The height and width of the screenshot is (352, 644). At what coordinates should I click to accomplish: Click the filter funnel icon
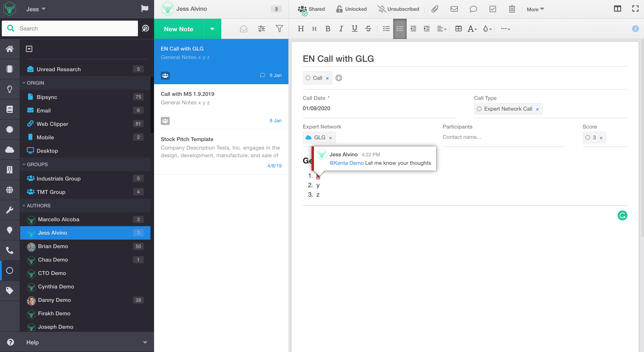tap(279, 29)
